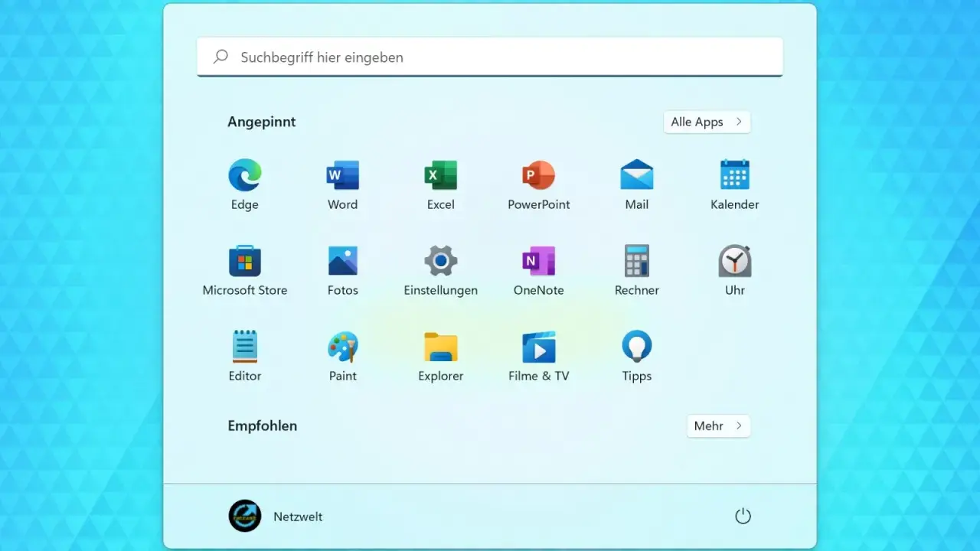Screen dimensions: 980x551
Task: Click the Empfohlen section heading
Action: click(x=263, y=426)
